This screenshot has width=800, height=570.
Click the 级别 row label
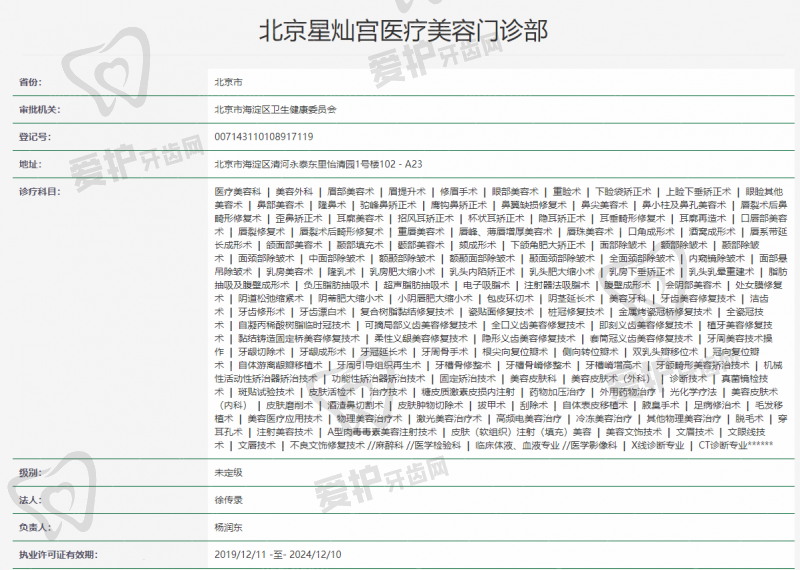pos(31,471)
